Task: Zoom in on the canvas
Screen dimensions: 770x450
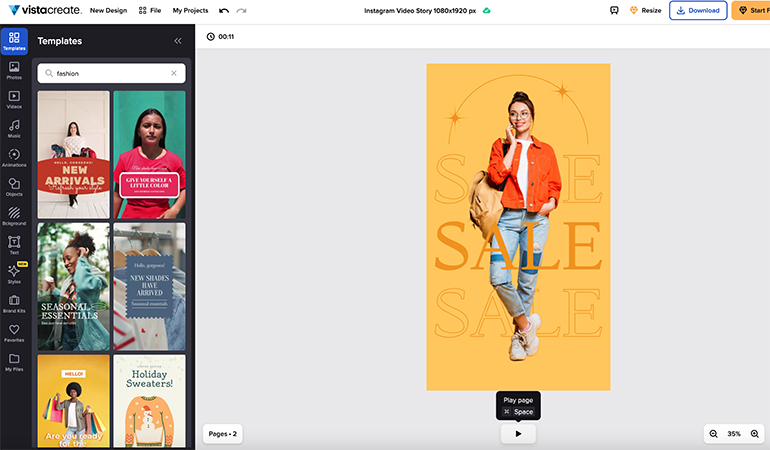Action: pyautogui.click(x=755, y=434)
